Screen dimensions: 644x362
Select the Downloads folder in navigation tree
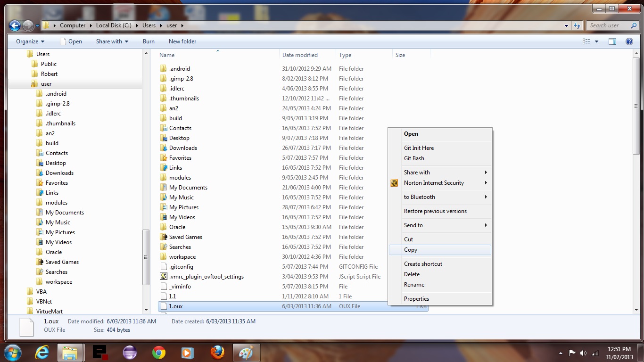[59, 173]
